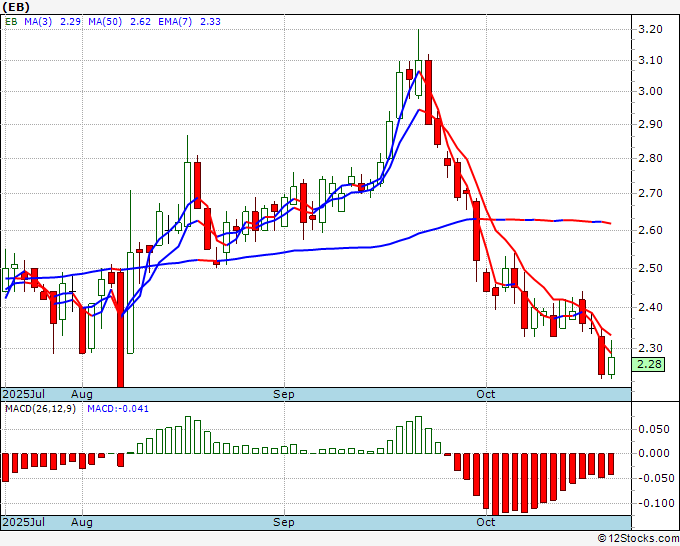Click the MACD:-0.041 value readout

click(x=118, y=409)
